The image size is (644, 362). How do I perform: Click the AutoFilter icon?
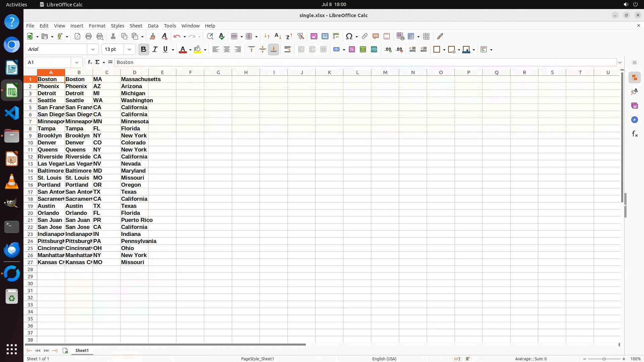pyautogui.click(x=301, y=36)
